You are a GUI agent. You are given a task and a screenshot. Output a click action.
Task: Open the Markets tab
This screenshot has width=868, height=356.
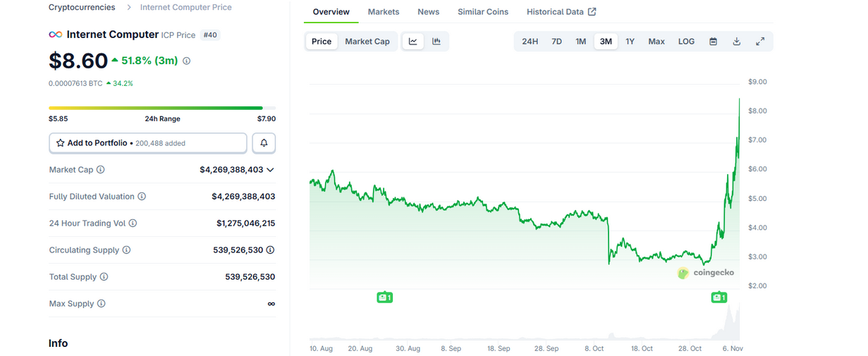(x=384, y=12)
